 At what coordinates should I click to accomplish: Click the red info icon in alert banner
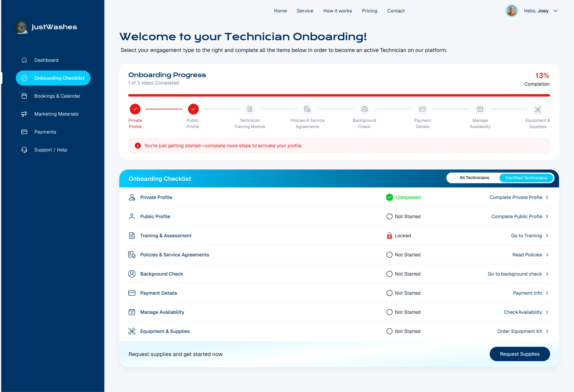click(x=138, y=146)
